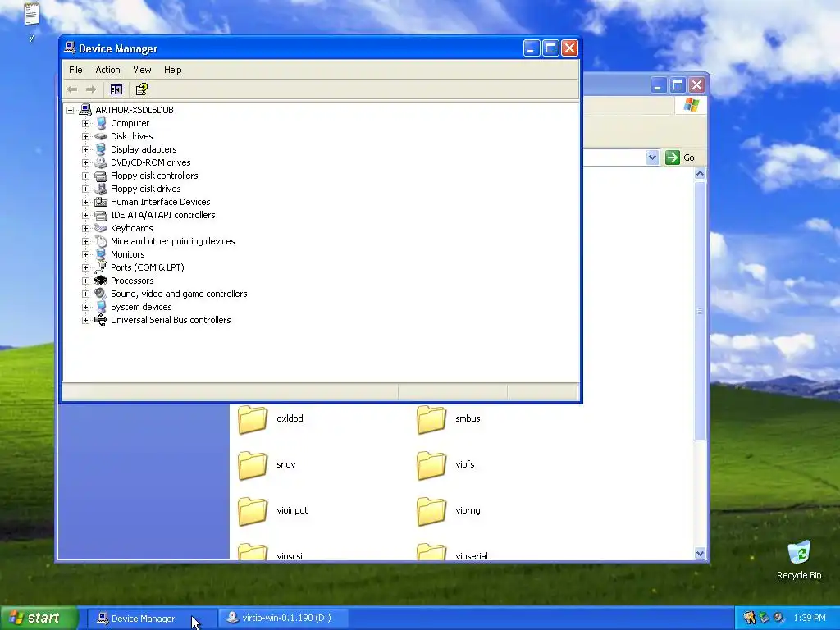
Task: Open the qxldod folder in Explorer window
Action: [x=253, y=419]
